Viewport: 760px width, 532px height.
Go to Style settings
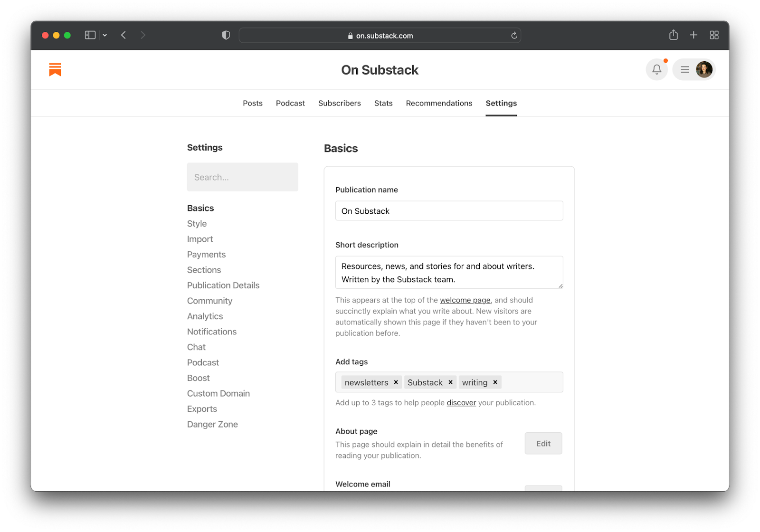[197, 224]
